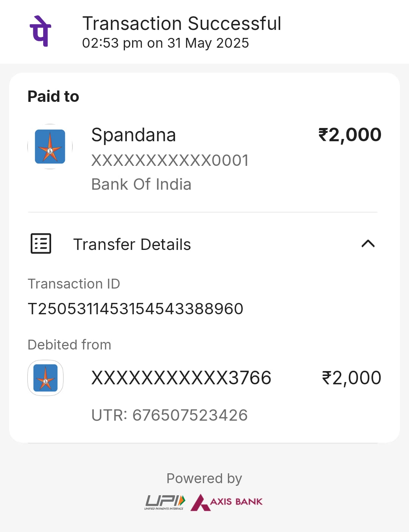Select debited account ending 3766
Screen dimensions: 409x532
181,378
